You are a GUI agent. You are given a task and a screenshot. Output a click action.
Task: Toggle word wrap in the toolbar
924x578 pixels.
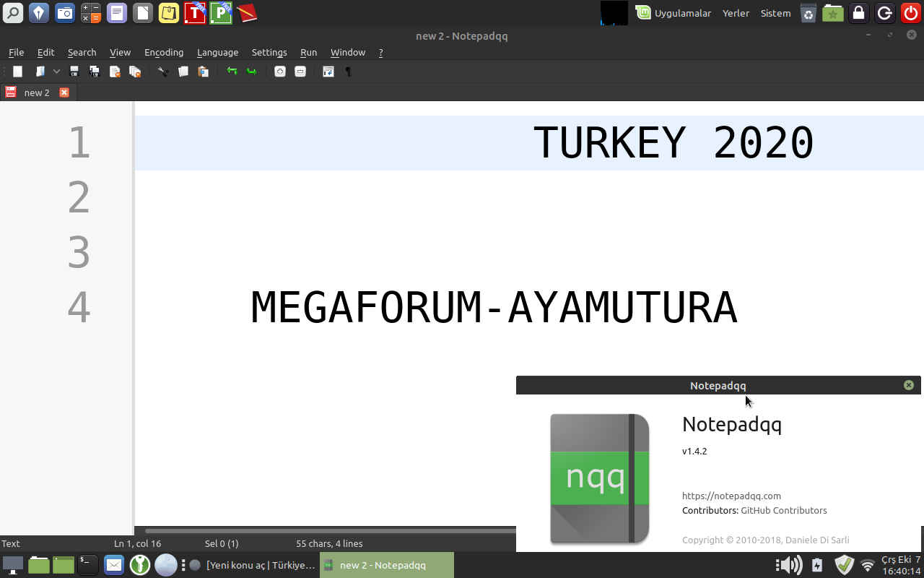tap(328, 72)
